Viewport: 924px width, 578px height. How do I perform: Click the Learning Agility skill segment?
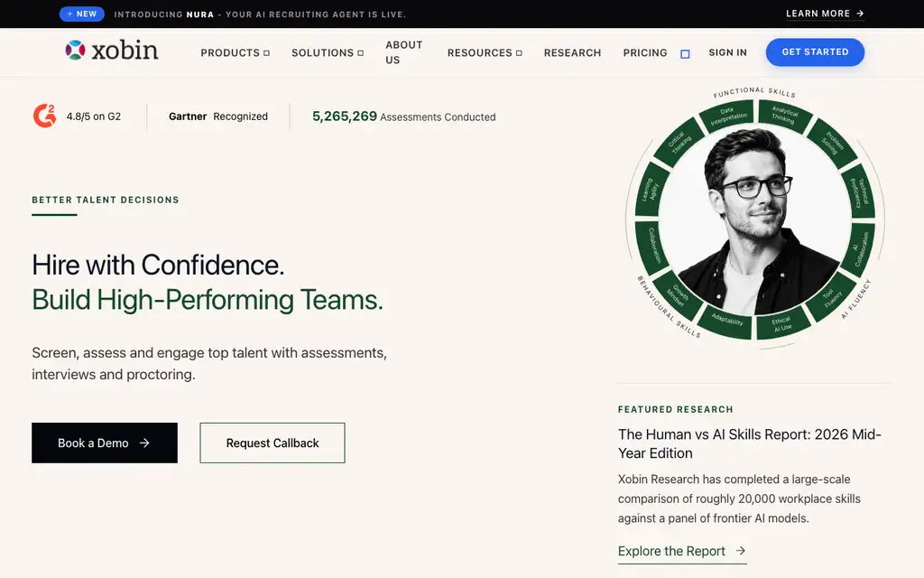(x=650, y=191)
